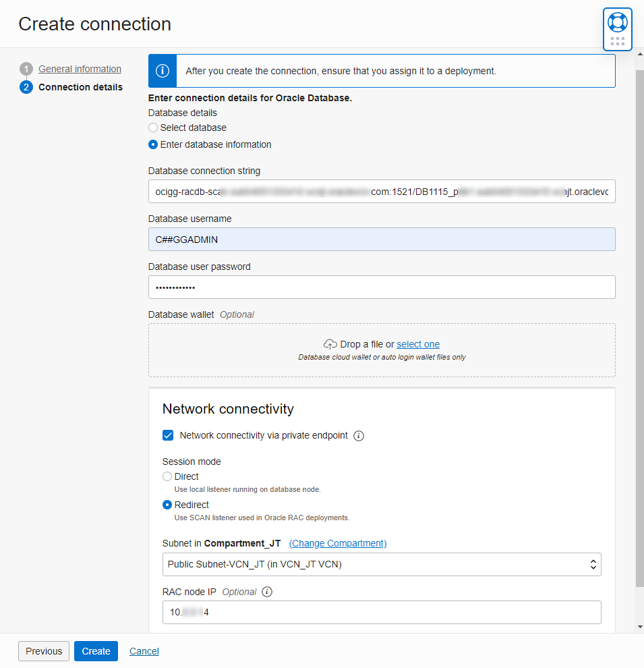
Task: Click the grid dots icon below the assistant
Action: point(617,41)
